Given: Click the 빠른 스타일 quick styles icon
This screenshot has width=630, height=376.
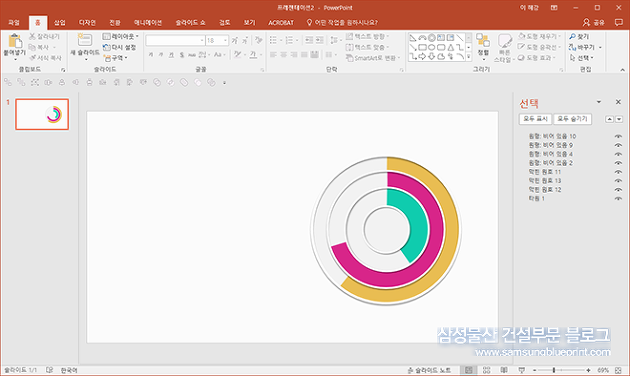Looking at the screenshot, I should pos(505,41).
